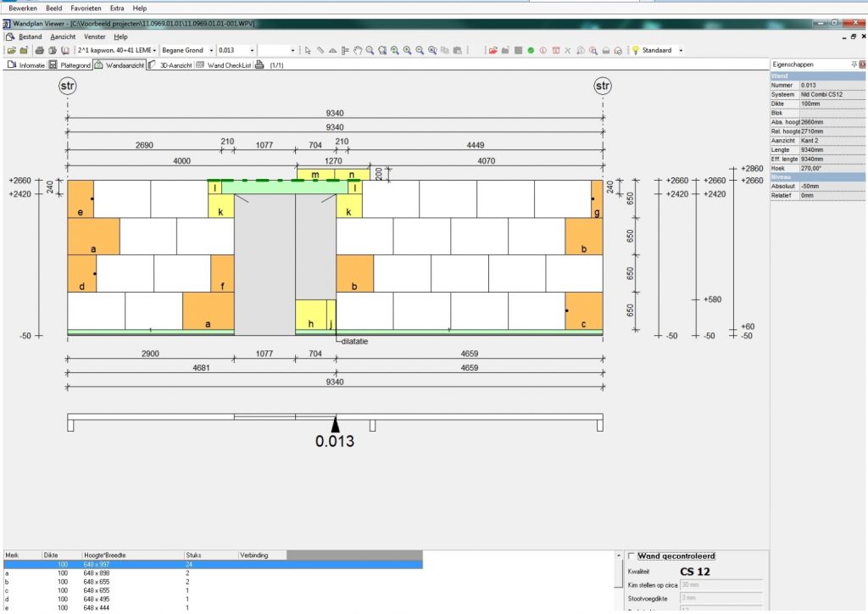Click the print icon in the toolbar
The width and height of the screenshot is (868, 614).
[x=39, y=50]
